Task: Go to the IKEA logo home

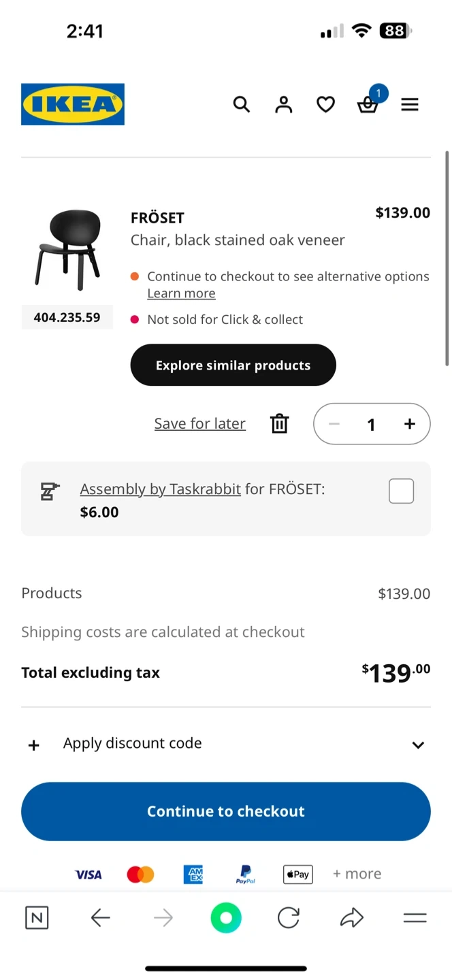Action: [73, 104]
